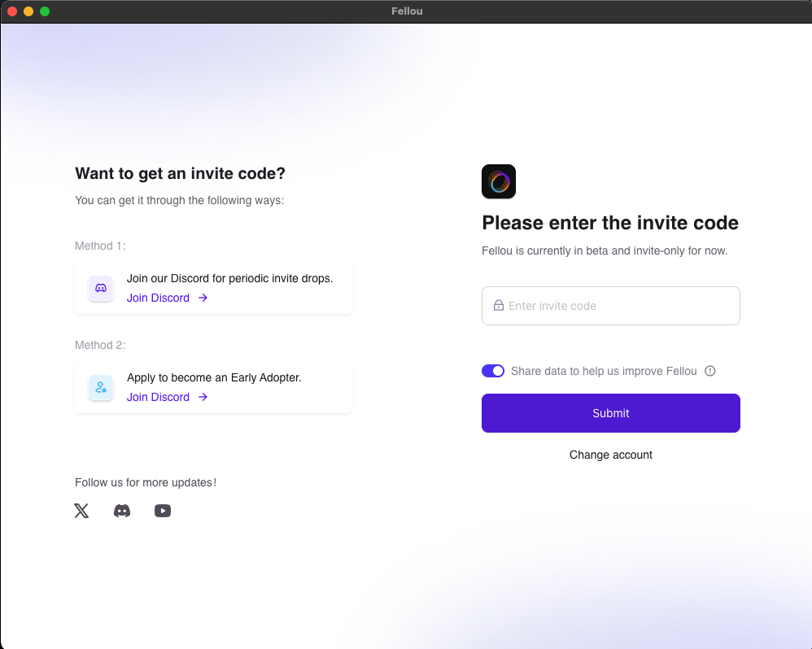Click the Fellou logo above the invite heading
This screenshot has width=812, height=649.
(498, 181)
